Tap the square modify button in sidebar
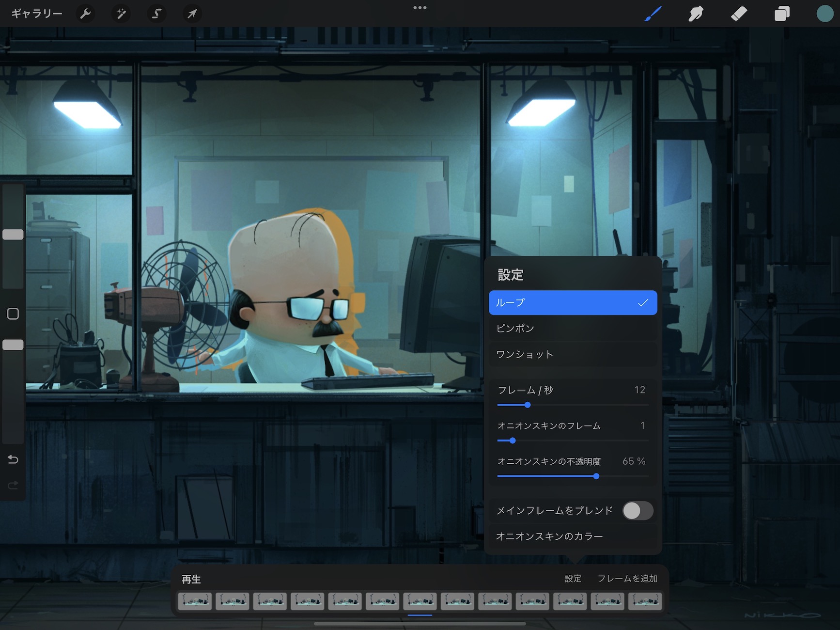840x630 pixels. click(13, 314)
